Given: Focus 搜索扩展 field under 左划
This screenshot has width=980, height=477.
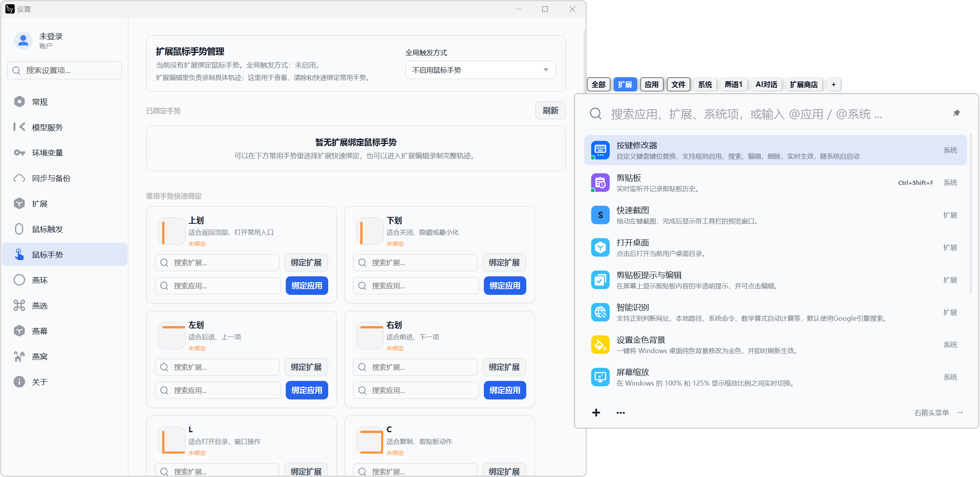Looking at the screenshot, I should [x=217, y=367].
